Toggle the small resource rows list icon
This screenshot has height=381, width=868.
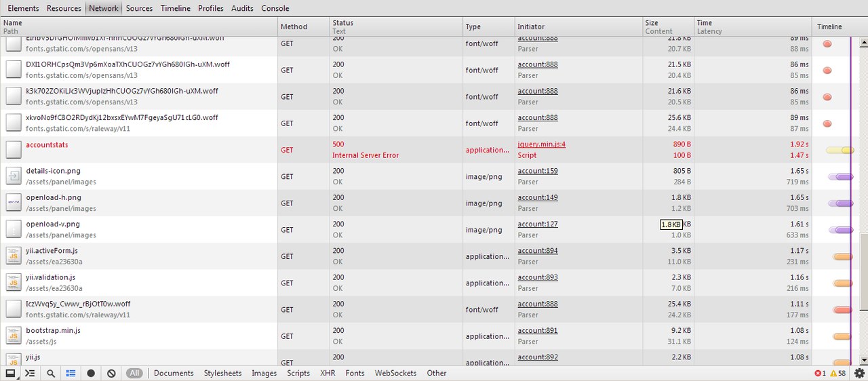(71, 373)
